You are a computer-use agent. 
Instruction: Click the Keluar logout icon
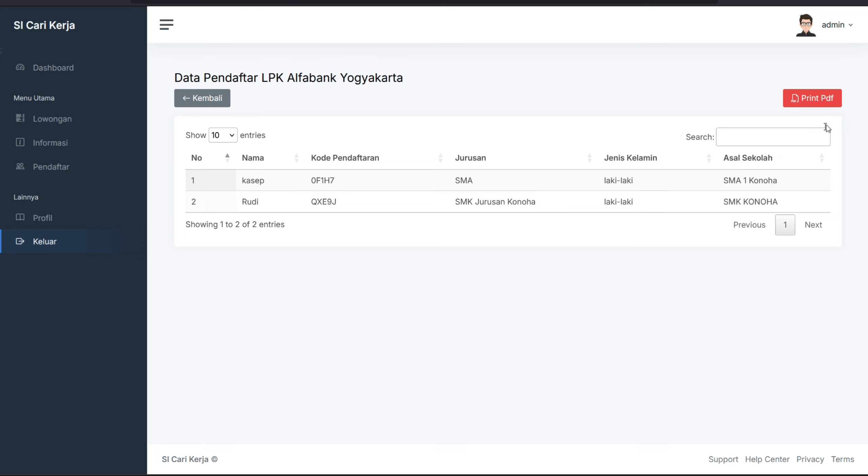pos(20,241)
